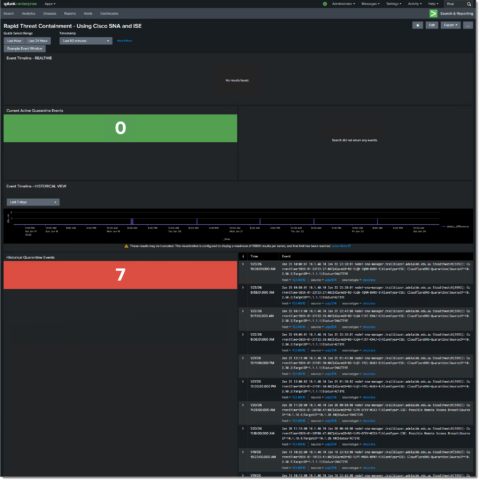Select the Example Event Window range
The image size is (480, 480).
(x=25, y=49)
